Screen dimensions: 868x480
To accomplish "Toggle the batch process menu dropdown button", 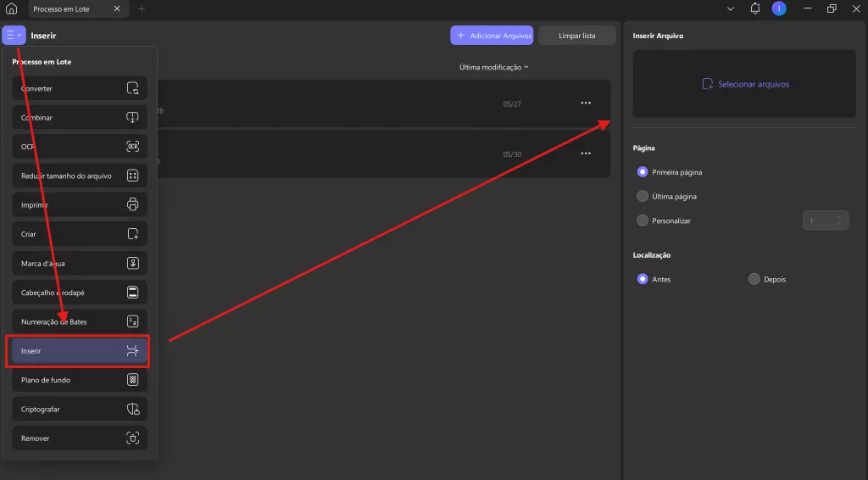I will [x=14, y=36].
